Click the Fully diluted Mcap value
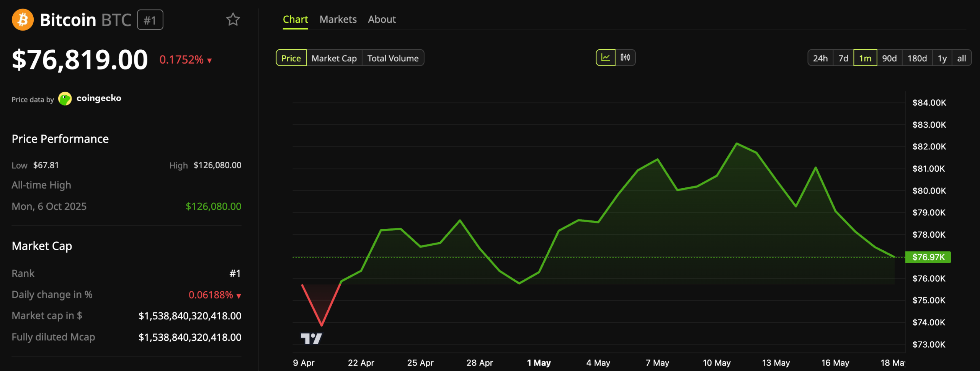This screenshot has width=980, height=371. click(x=190, y=337)
